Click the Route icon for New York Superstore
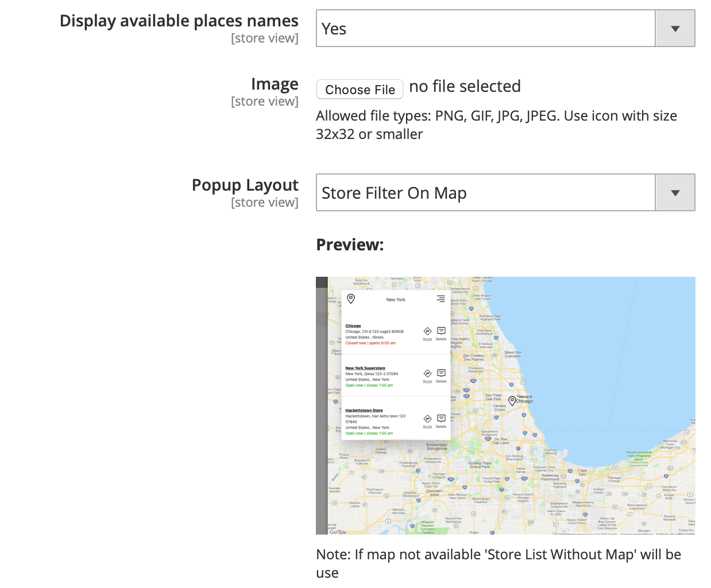This screenshot has width=711, height=588. [x=427, y=374]
